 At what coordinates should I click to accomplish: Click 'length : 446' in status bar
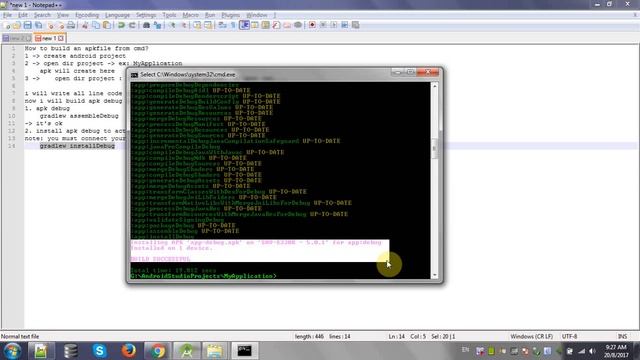click(x=309, y=337)
